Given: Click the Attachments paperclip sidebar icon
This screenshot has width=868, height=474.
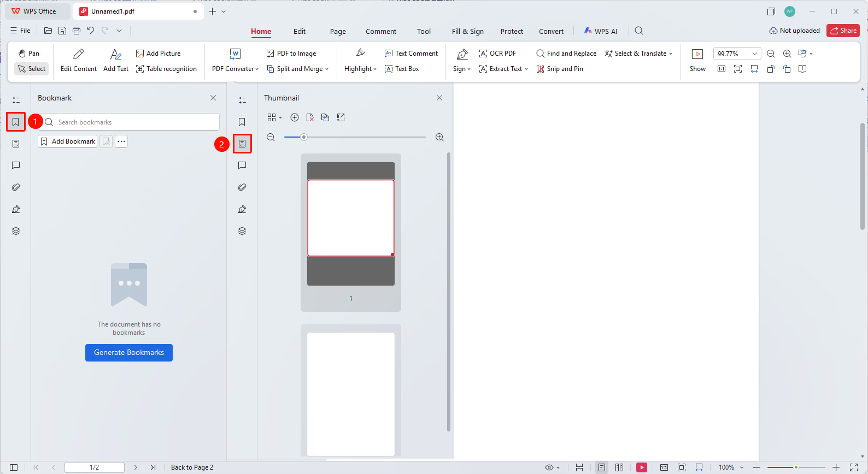Looking at the screenshot, I should click(x=16, y=187).
